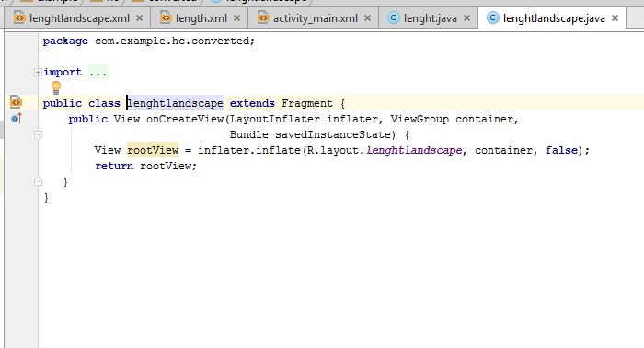The height and width of the screenshot is (348, 644).
Task: Click the onCreateView method name
Action: pos(184,119)
